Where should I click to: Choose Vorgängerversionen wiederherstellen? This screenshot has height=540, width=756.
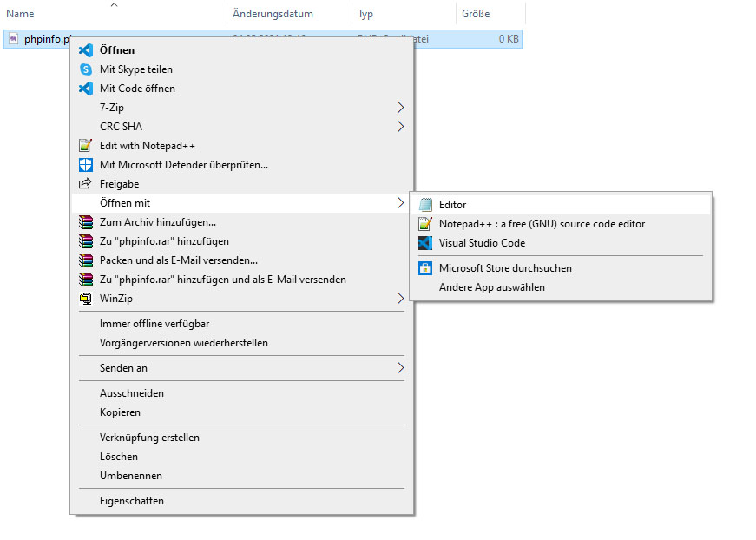click(x=241, y=343)
